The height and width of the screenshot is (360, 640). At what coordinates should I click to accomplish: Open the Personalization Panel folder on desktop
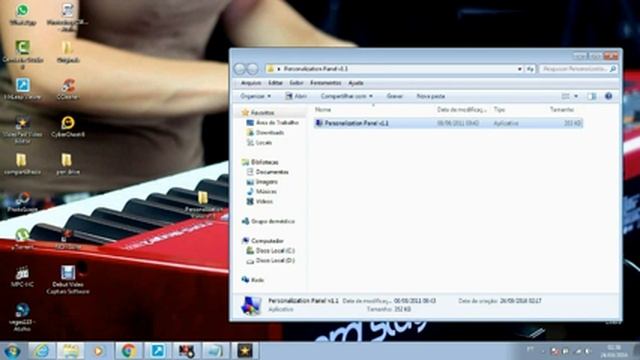click(x=203, y=204)
